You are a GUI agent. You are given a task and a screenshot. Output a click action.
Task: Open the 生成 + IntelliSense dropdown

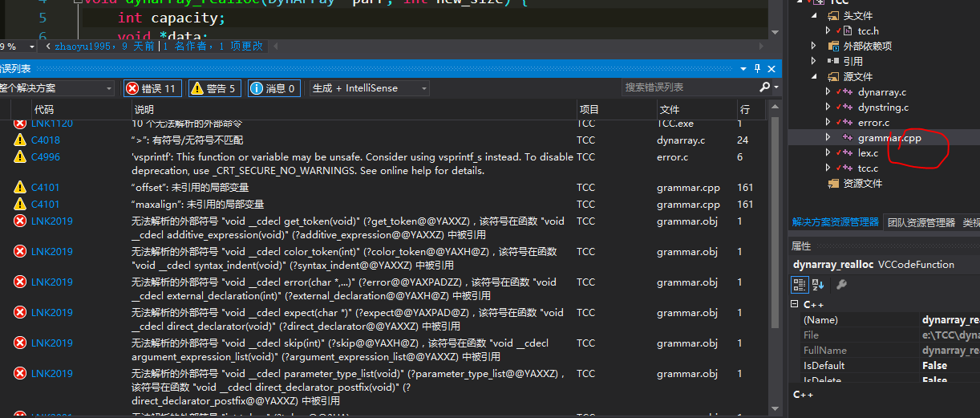point(370,88)
